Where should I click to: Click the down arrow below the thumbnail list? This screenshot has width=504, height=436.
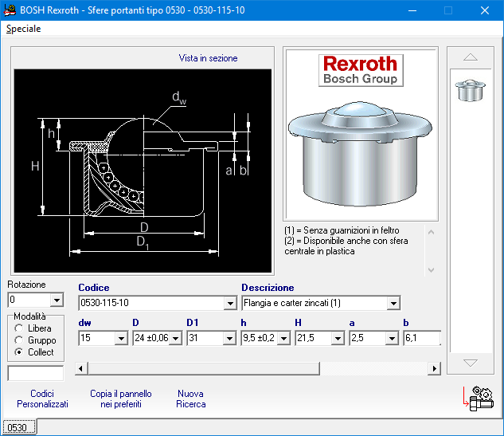pyautogui.click(x=471, y=363)
